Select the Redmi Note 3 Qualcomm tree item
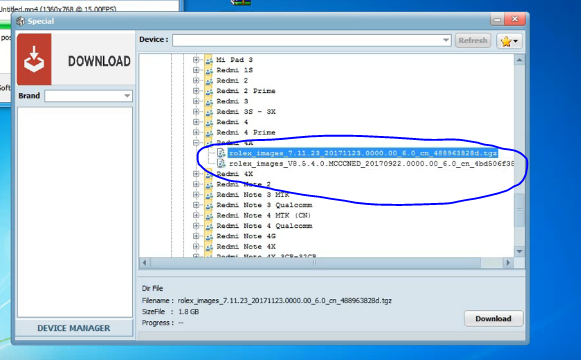This screenshot has height=360, width=581. click(x=264, y=205)
